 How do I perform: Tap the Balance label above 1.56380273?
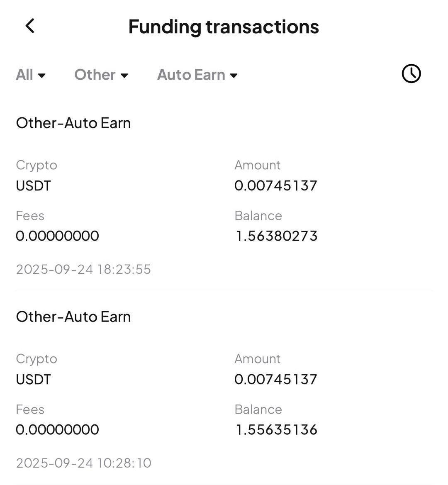[258, 216]
